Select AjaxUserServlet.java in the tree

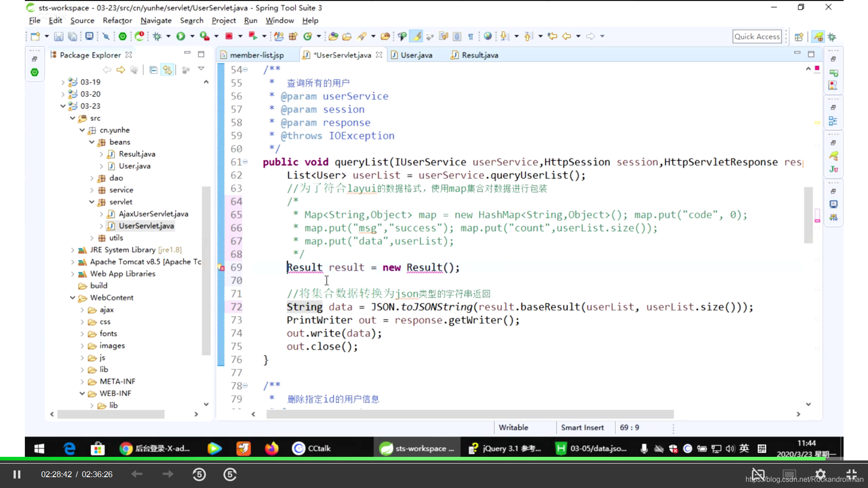point(153,214)
